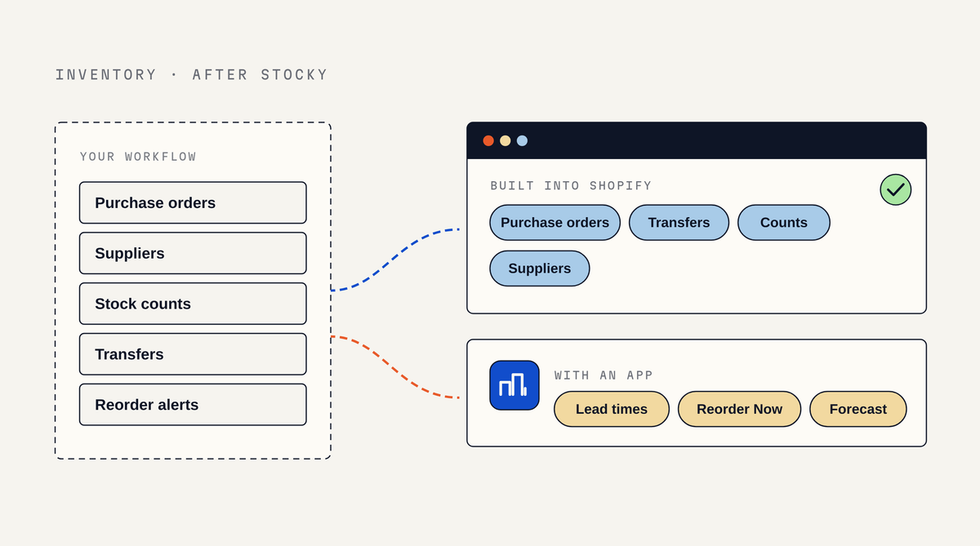Screen dimensions: 980x546
Task: Choose Transfers in Your Workflow list
Action: coord(193,354)
